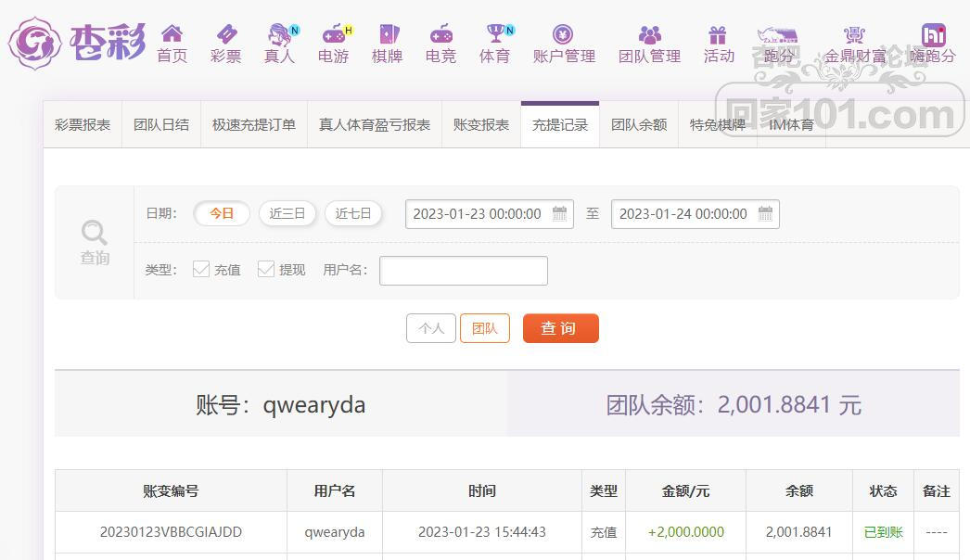Click timestamp 2023-01-23 15:44:43

(482, 532)
